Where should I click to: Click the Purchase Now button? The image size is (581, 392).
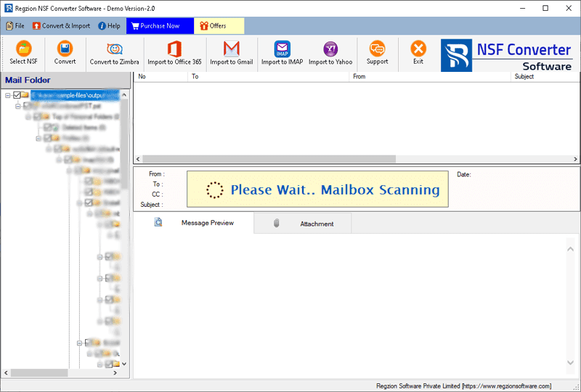(160, 26)
